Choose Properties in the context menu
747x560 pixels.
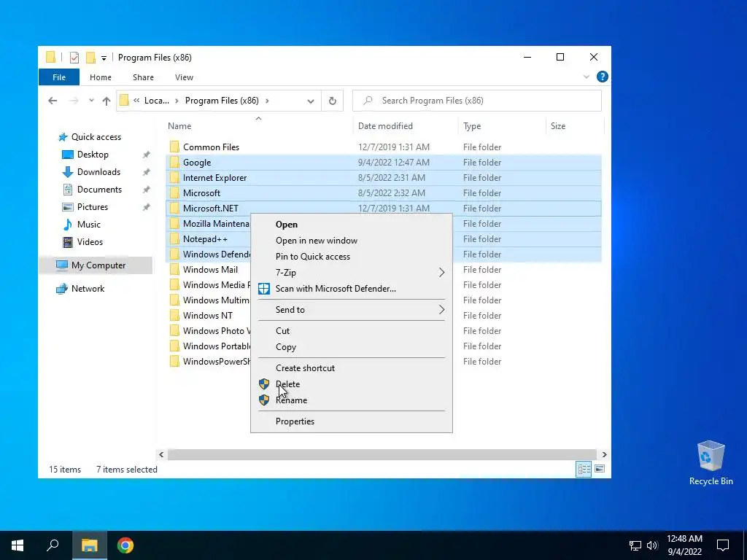[352, 421]
